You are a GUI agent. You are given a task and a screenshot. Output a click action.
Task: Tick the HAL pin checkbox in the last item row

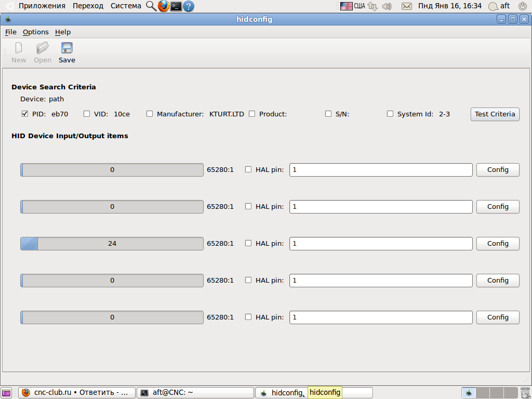[248, 317]
